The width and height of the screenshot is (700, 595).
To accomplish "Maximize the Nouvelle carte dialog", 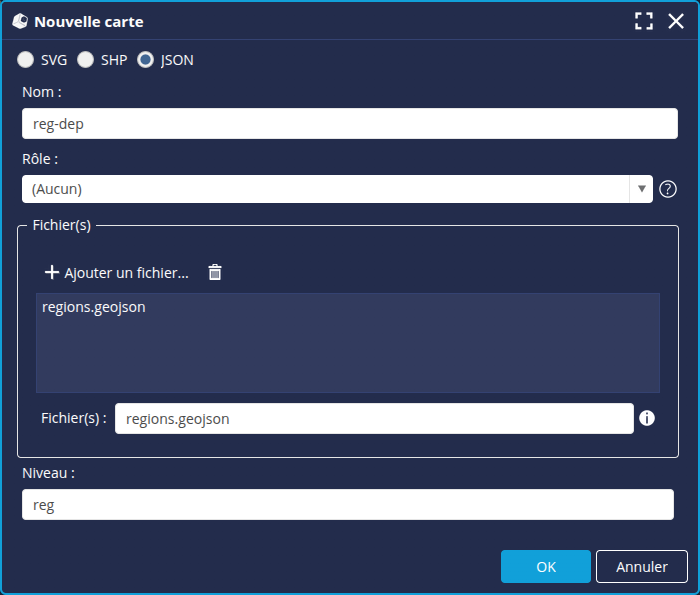I will (644, 21).
